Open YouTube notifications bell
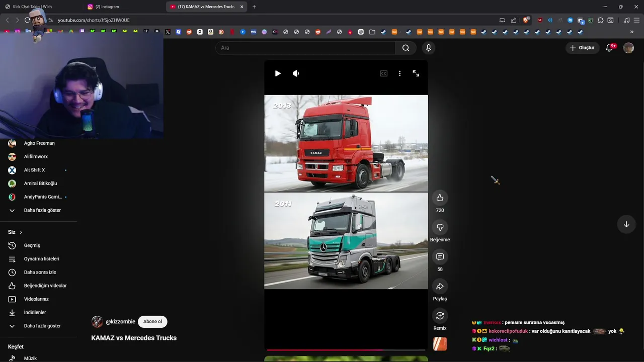Image resolution: width=644 pixels, height=362 pixels. [609, 48]
